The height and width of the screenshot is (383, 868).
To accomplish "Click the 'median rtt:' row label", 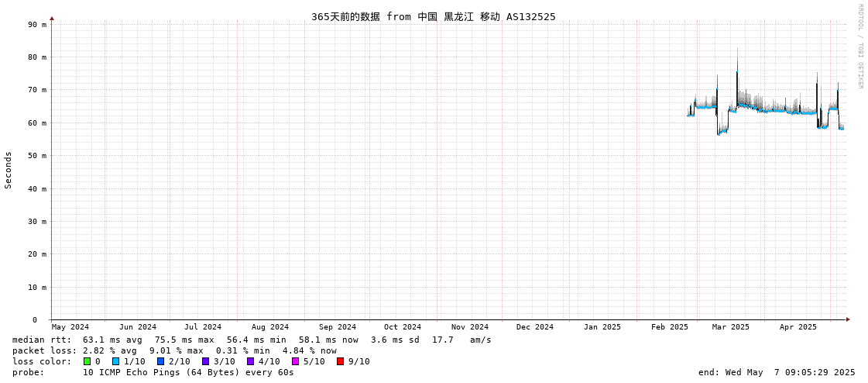I will [42, 340].
